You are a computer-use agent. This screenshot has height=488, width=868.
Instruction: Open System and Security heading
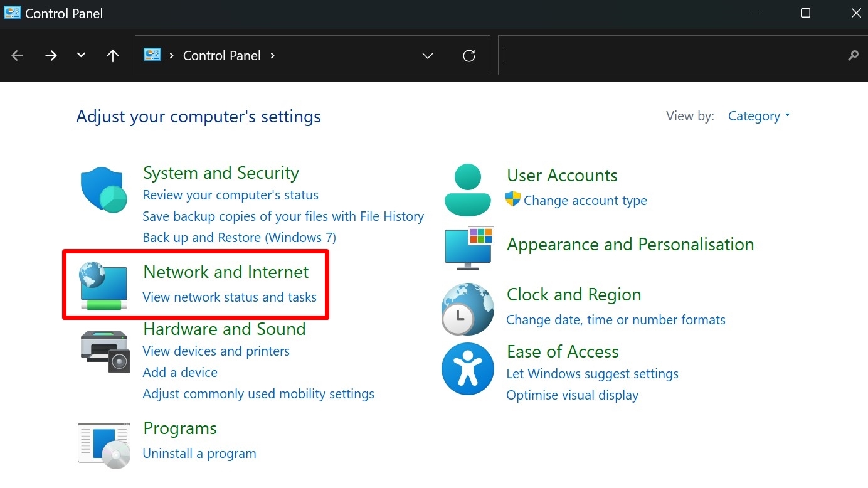(221, 173)
